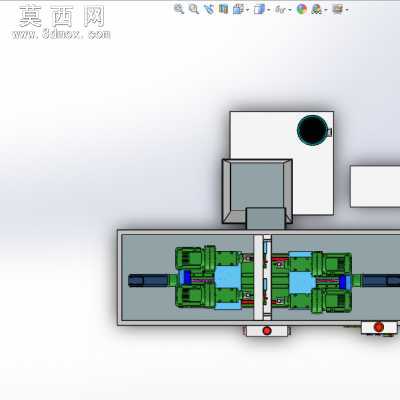Toggle the Section View tool
This screenshot has width=400, height=400.
(x=223, y=9)
